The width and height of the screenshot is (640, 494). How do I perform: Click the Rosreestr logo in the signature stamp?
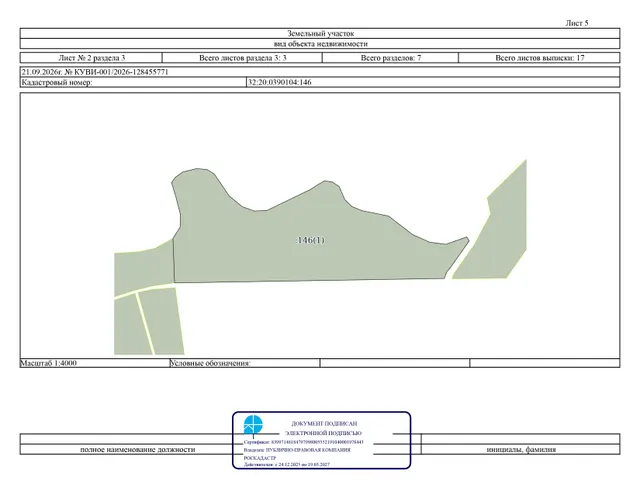point(253,425)
